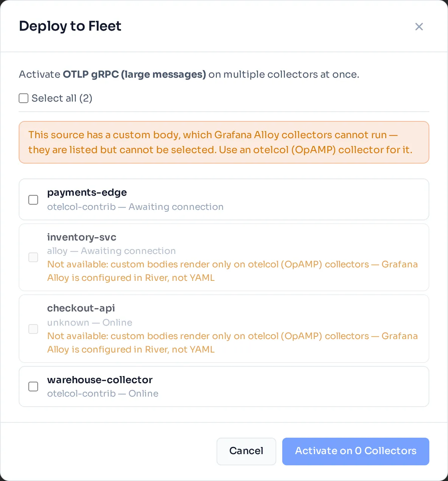Click the checkout-api collector name
This screenshot has width=448, height=481.
[81, 308]
